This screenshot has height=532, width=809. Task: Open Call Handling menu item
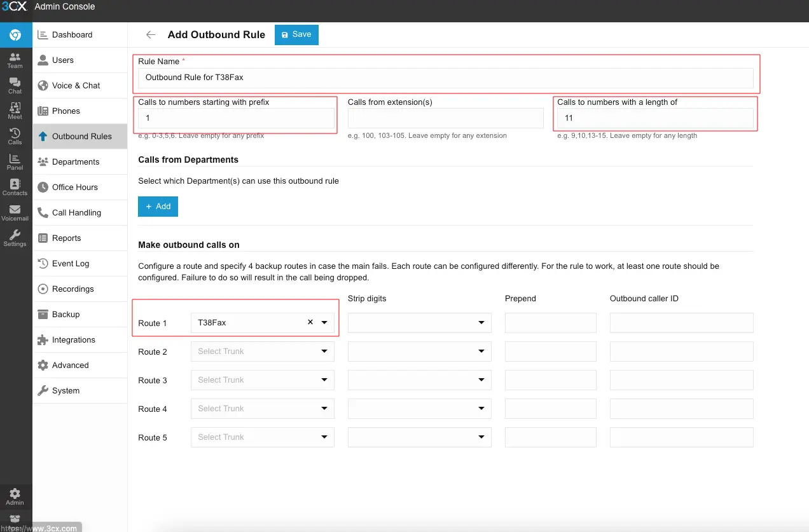[x=76, y=213]
